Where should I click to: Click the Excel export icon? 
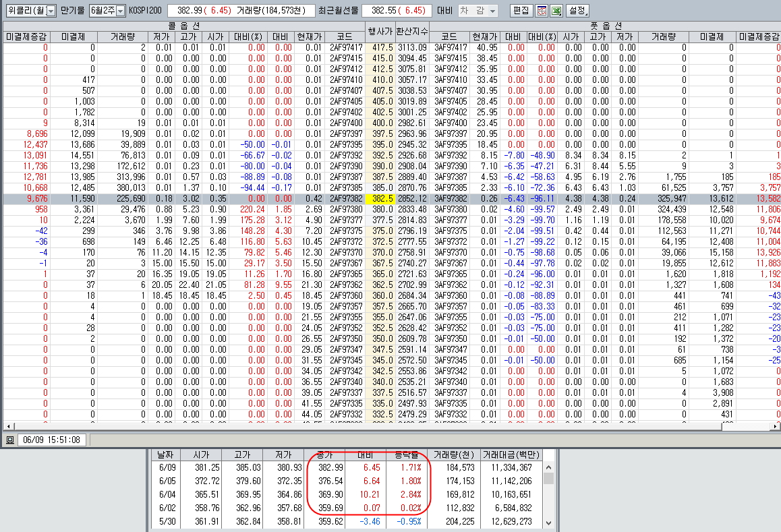pos(556,11)
